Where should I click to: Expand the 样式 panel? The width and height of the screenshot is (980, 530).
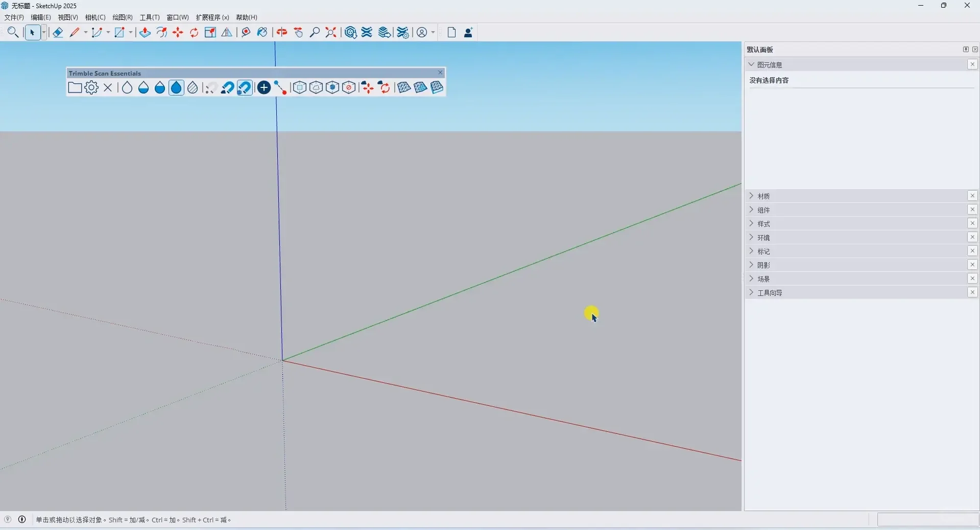[x=751, y=223]
